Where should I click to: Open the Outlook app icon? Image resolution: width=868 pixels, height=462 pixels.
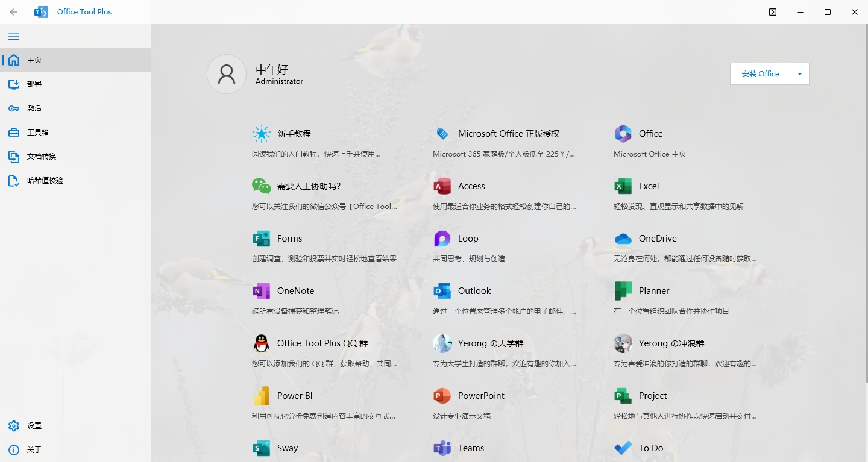click(x=442, y=291)
